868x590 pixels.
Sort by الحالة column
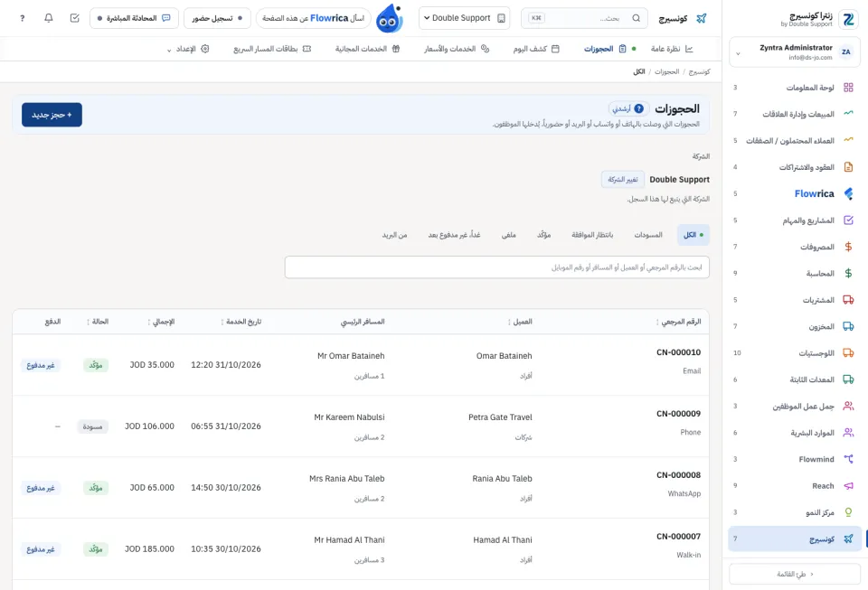pos(98,322)
